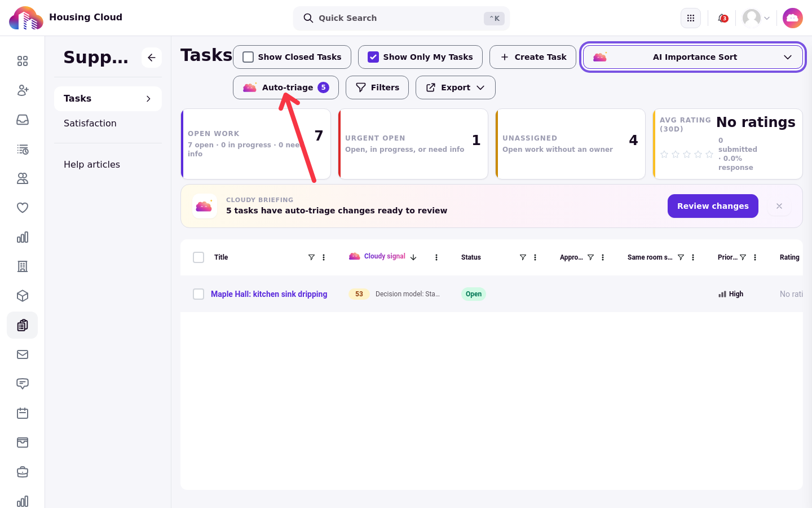Open the Title column options menu

[x=324, y=257]
